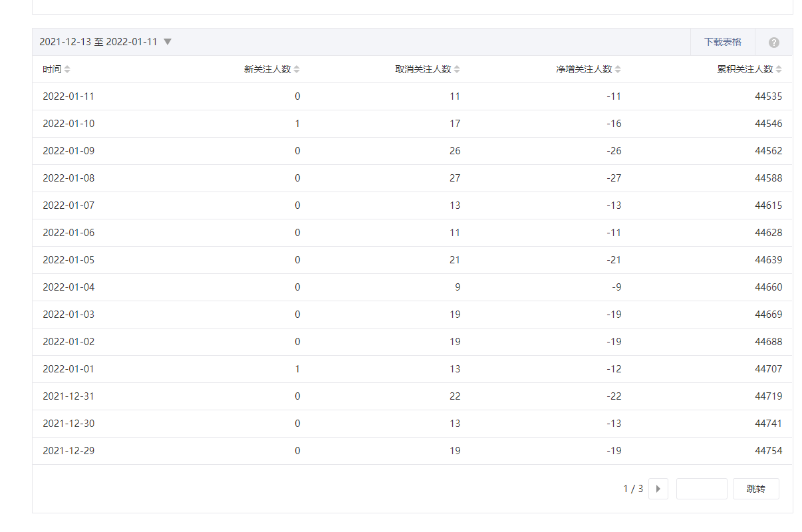Click cumulative followers value 44535
802x532 pixels.
click(x=768, y=96)
